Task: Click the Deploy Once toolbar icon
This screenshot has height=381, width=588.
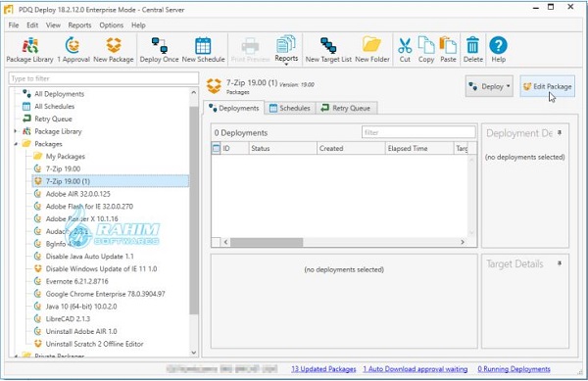Action: tap(159, 50)
